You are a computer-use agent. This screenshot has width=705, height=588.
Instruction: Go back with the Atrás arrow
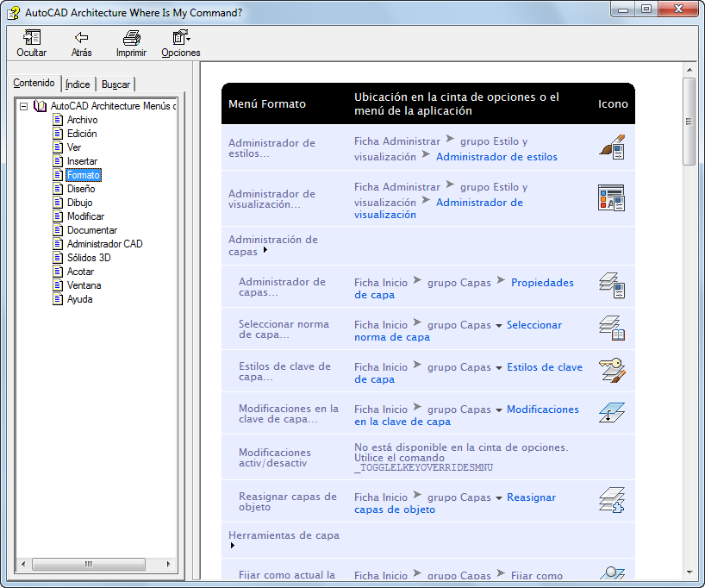(81, 37)
